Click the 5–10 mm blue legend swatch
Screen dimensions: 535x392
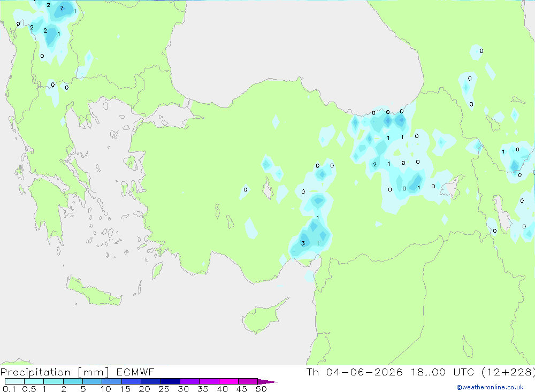(92, 381)
